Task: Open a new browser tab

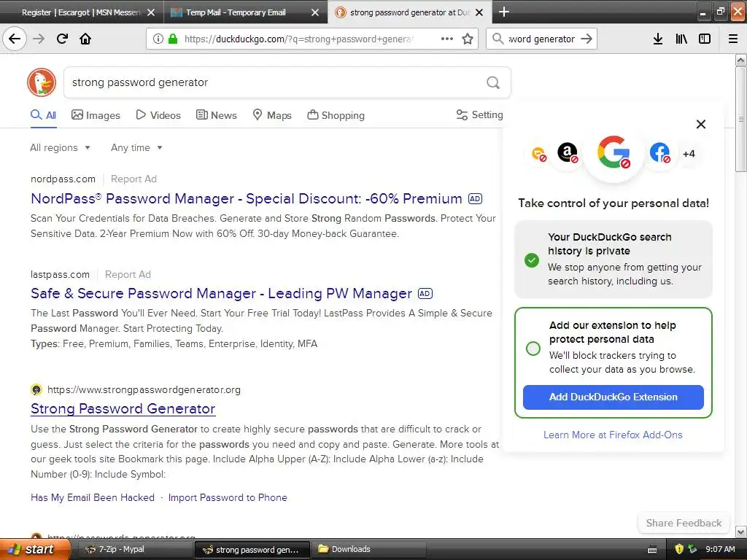Action: pyautogui.click(x=503, y=12)
